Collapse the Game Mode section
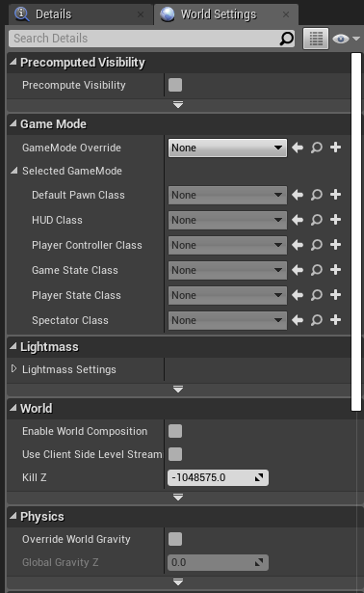The height and width of the screenshot is (593, 364). click(x=13, y=123)
